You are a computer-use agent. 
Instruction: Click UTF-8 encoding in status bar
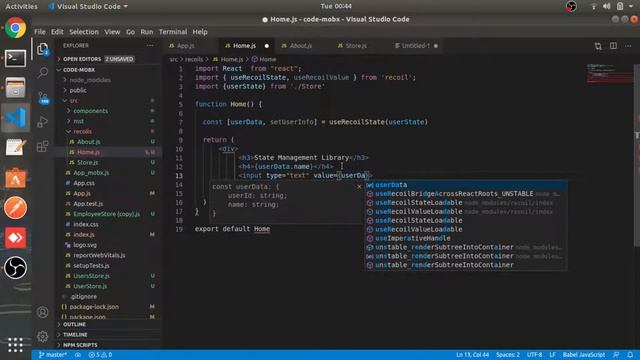(x=534, y=355)
